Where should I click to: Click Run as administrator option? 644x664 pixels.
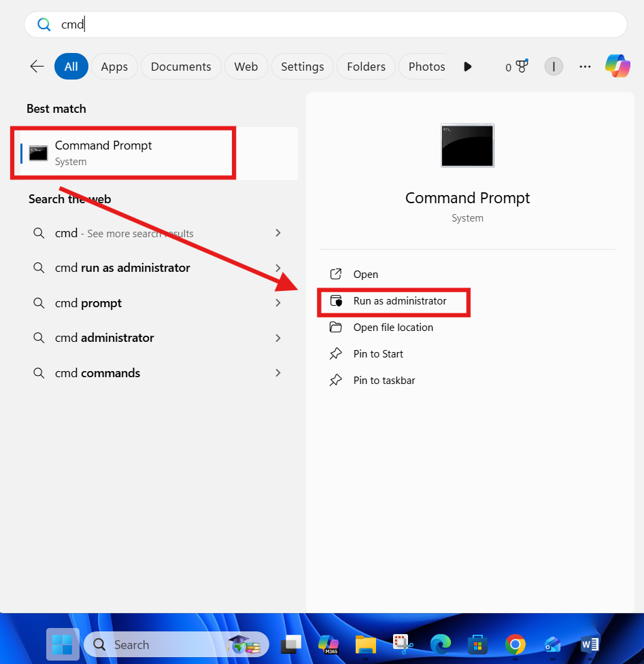pyautogui.click(x=399, y=301)
